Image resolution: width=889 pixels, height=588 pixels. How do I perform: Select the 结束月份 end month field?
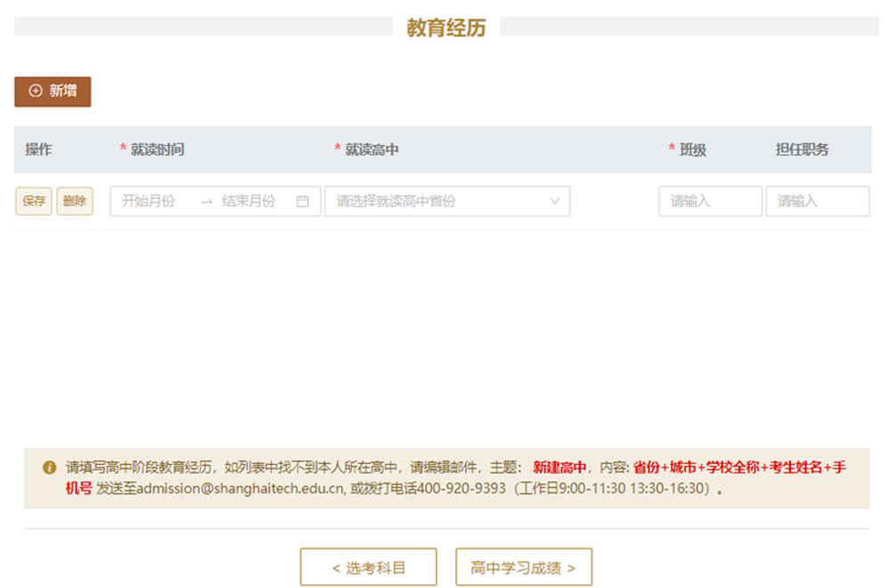(249, 201)
